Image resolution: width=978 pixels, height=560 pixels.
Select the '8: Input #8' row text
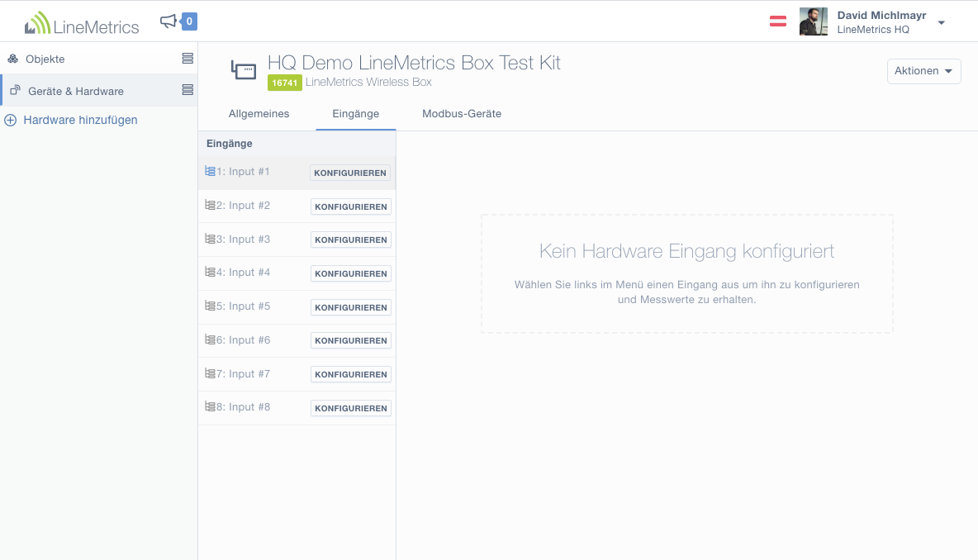tap(243, 406)
